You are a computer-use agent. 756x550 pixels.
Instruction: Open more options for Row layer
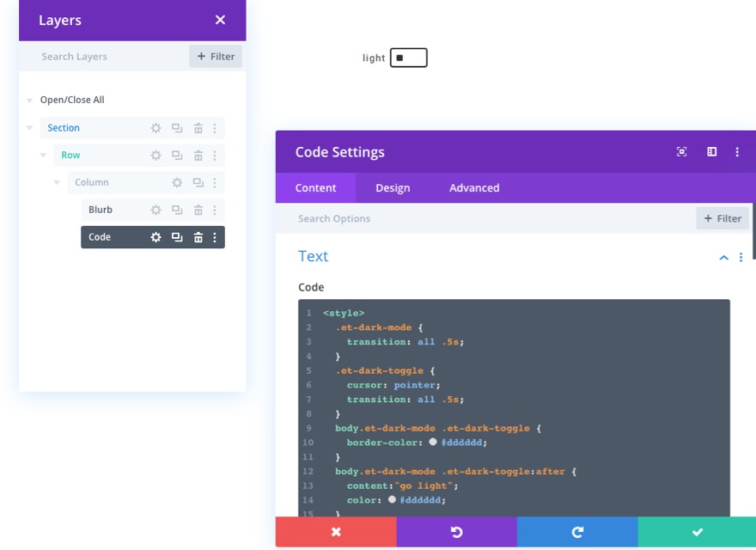click(x=215, y=156)
